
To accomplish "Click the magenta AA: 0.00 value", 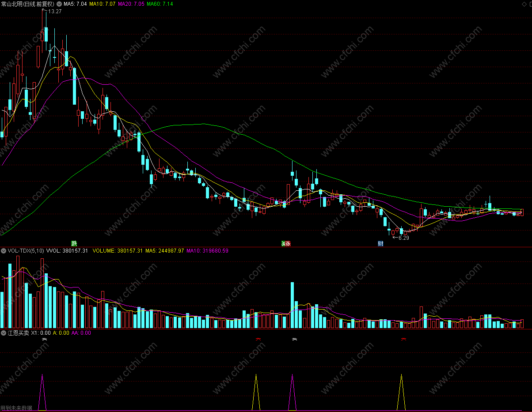I will 81,333.
